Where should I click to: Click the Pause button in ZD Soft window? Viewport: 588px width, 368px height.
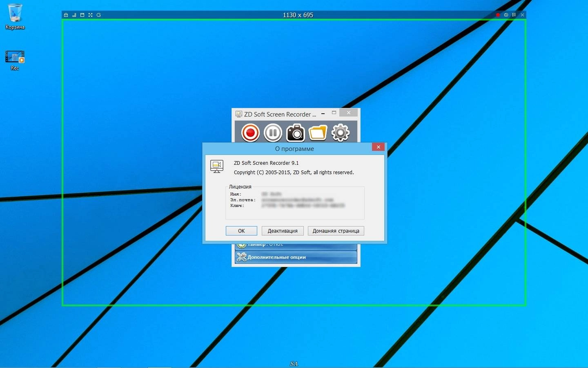[273, 133]
